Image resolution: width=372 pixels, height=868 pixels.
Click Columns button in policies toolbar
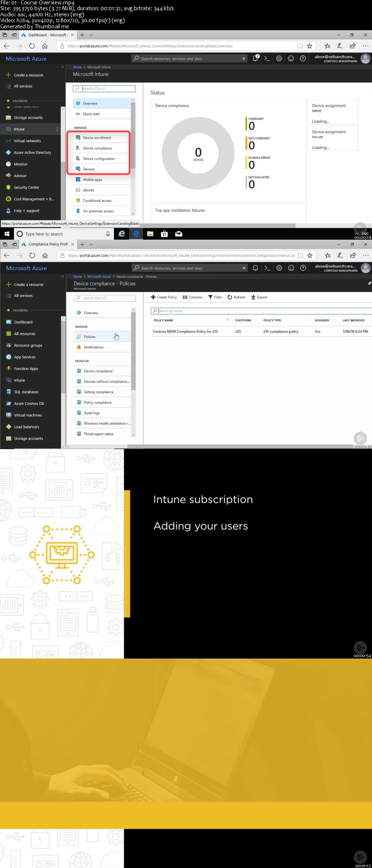click(193, 297)
